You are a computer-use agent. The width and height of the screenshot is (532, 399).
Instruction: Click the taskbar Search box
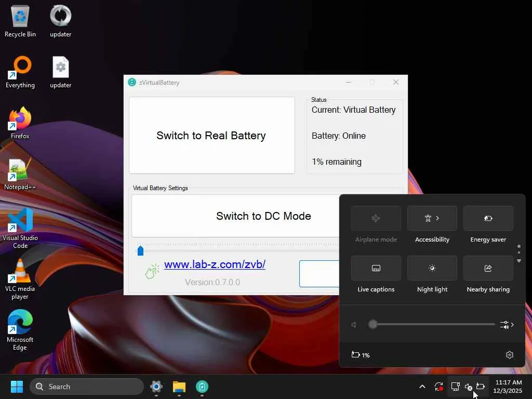[x=87, y=387]
